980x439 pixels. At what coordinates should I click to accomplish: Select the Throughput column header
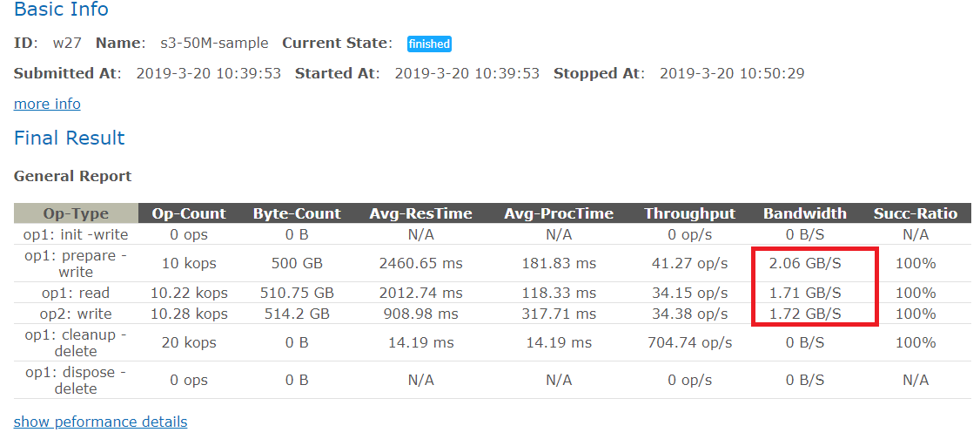coord(689,213)
